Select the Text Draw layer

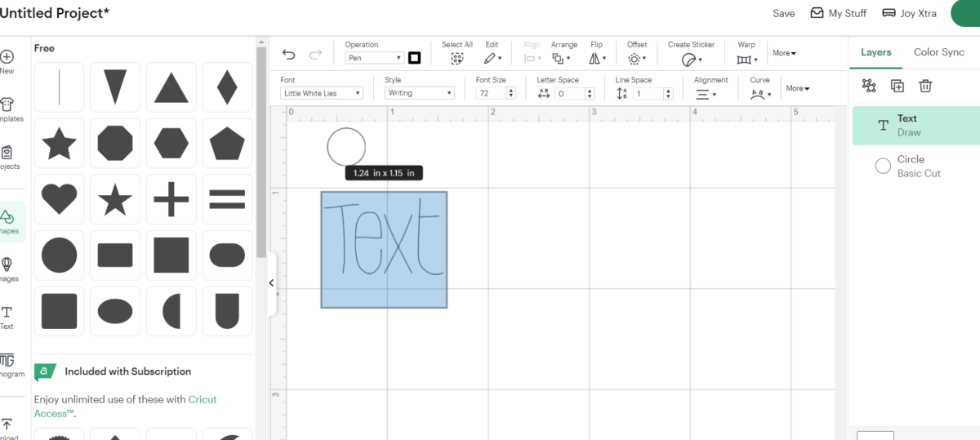pyautogui.click(x=916, y=126)
